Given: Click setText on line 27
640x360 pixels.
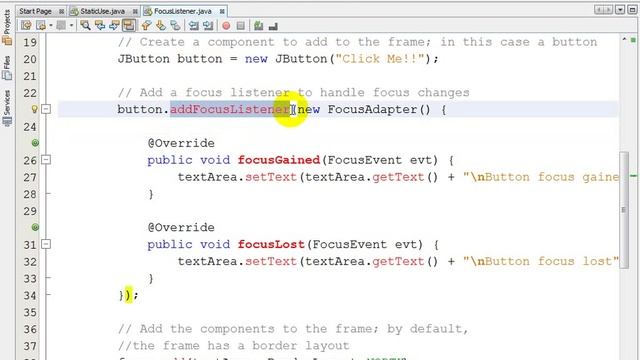Looking at the screenshot, I should tap(271, 177).
